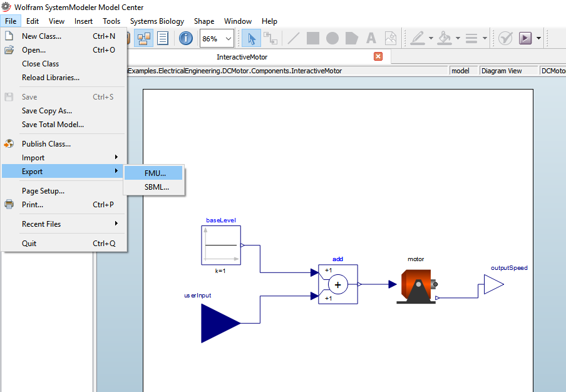Choose the Text tool

tap(371, 38)
